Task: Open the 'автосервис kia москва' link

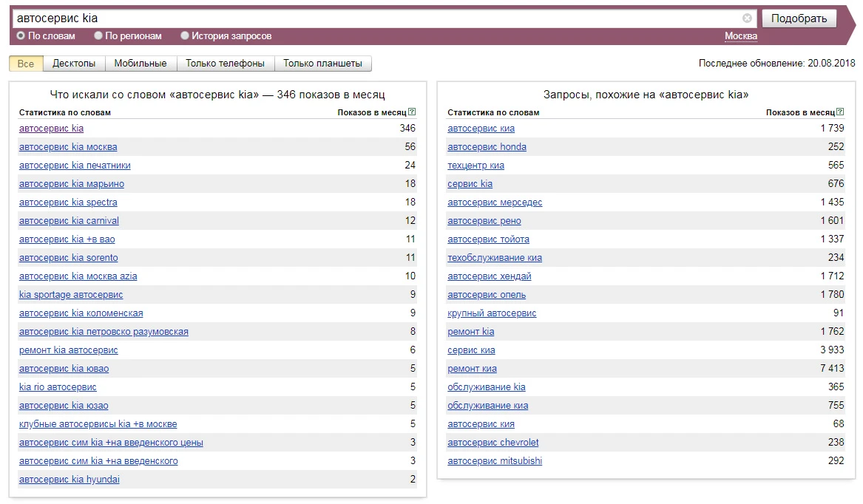Action: [x=68, y=147]
